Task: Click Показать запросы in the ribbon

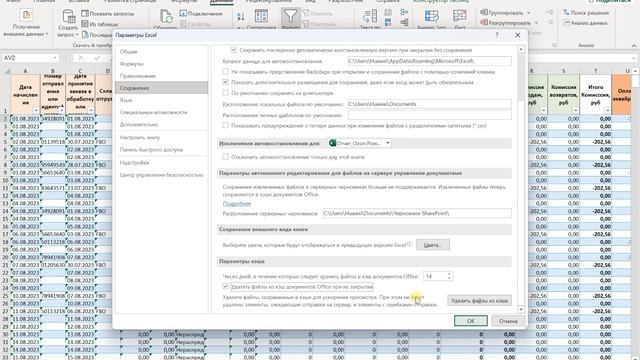Action: click(x=108, y=13)
